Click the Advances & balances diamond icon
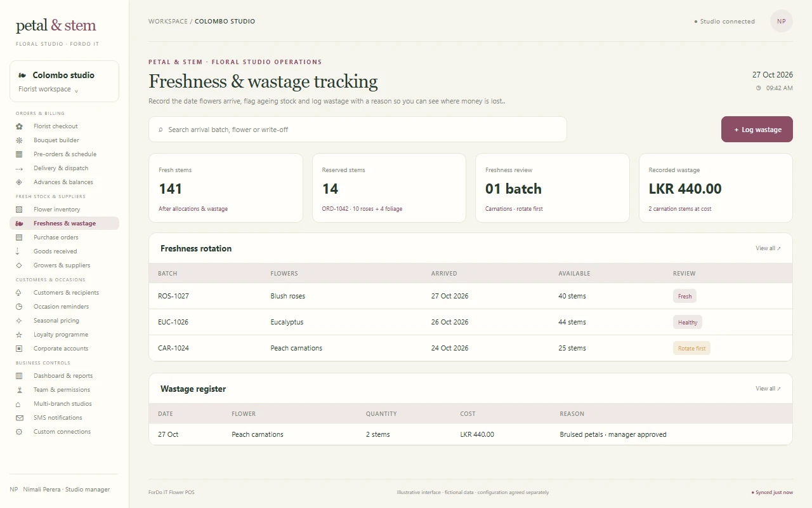Viewport: 812px width, 508px height. (x=19, y=182)
